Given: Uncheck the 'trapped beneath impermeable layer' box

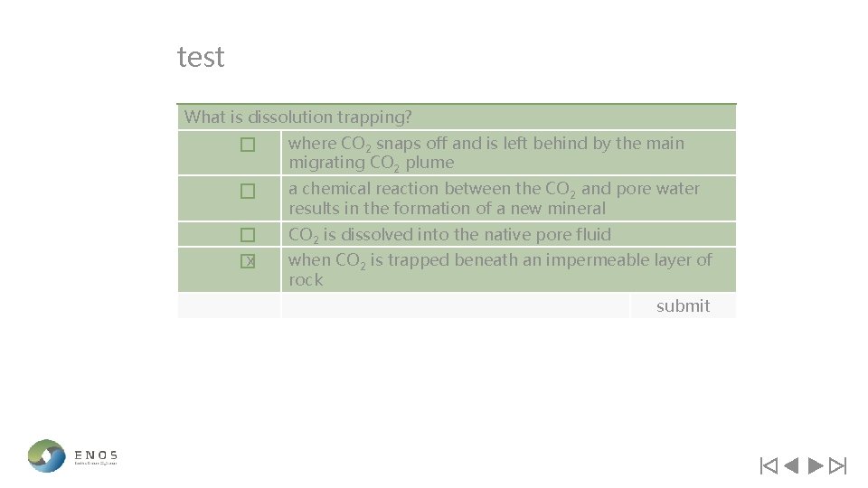Looking at the screenshot, I should [248, 261].
